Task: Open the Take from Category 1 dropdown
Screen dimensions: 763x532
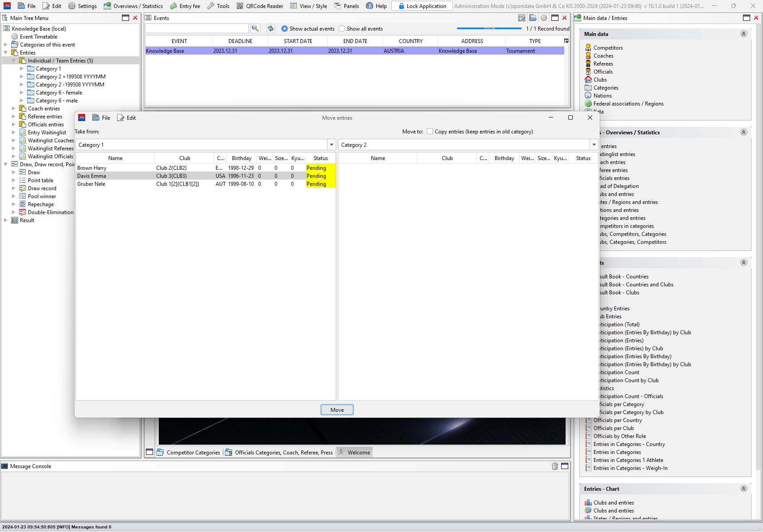Action: (331, 145)
